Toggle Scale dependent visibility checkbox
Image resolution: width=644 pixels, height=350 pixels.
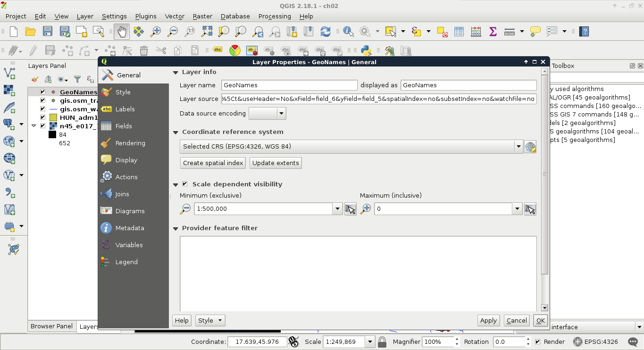pos(185,184)
